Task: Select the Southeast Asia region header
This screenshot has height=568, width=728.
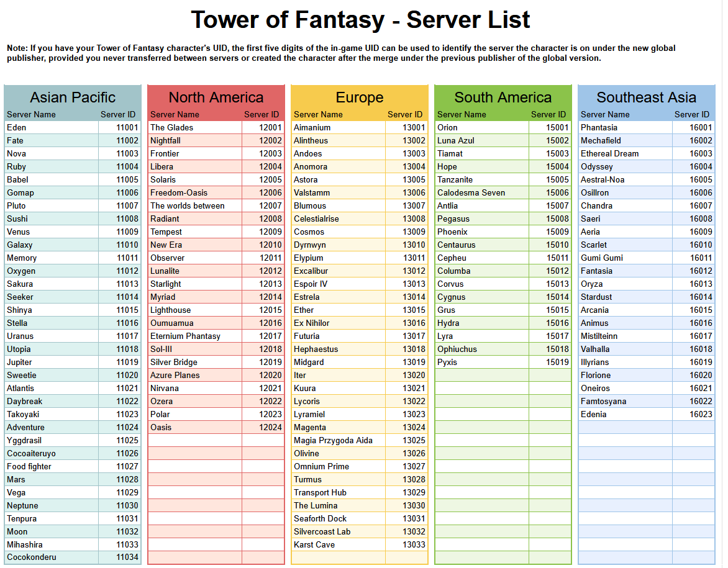Action: tap(646, 97)
